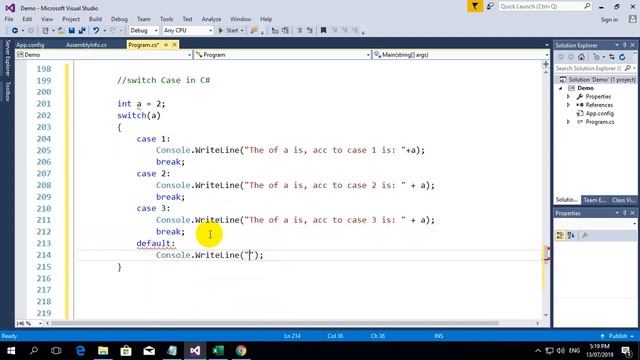
Task: Open Visual Studio from the taskbar
Action: pyautogui.click(x=195, y=351)
